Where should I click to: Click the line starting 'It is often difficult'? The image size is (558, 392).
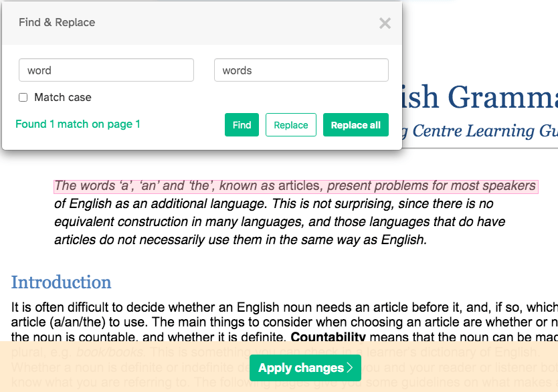tap(281, 307)
